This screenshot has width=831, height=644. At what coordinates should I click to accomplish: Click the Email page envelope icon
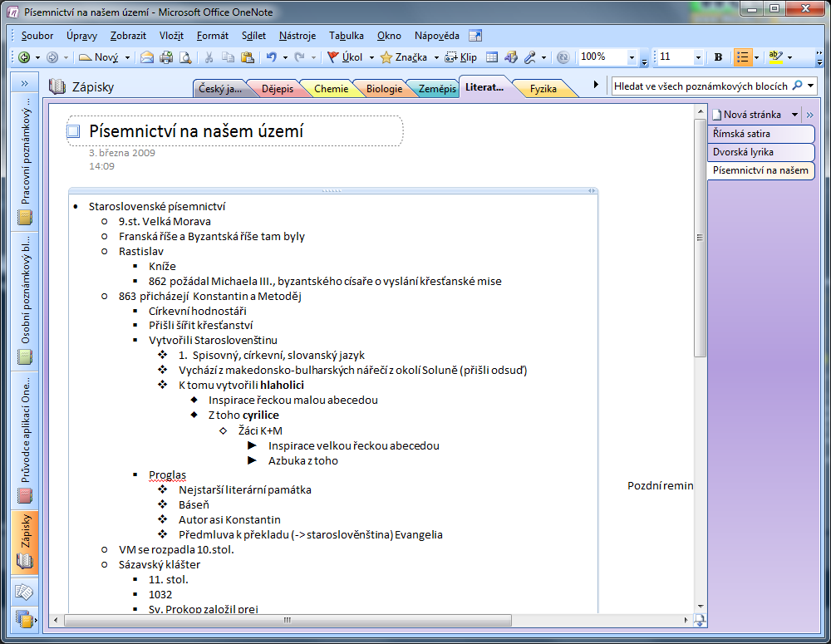[147, 57]
